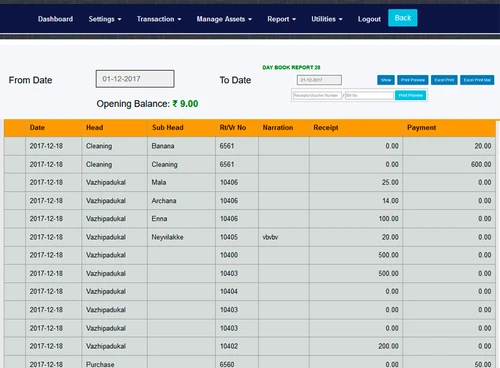The image size is (500, 368).
Task: Select the Enna sub head cell
Action: click(x=181, y=219)
